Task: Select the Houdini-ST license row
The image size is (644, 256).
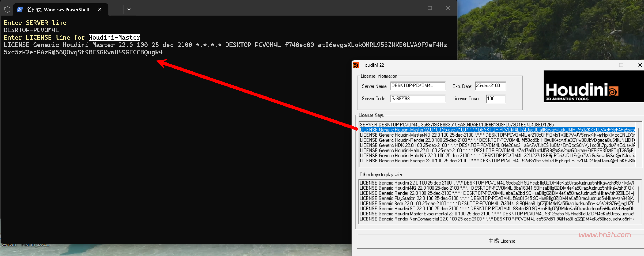Action: pyautogui.click(x=497, y=209)
